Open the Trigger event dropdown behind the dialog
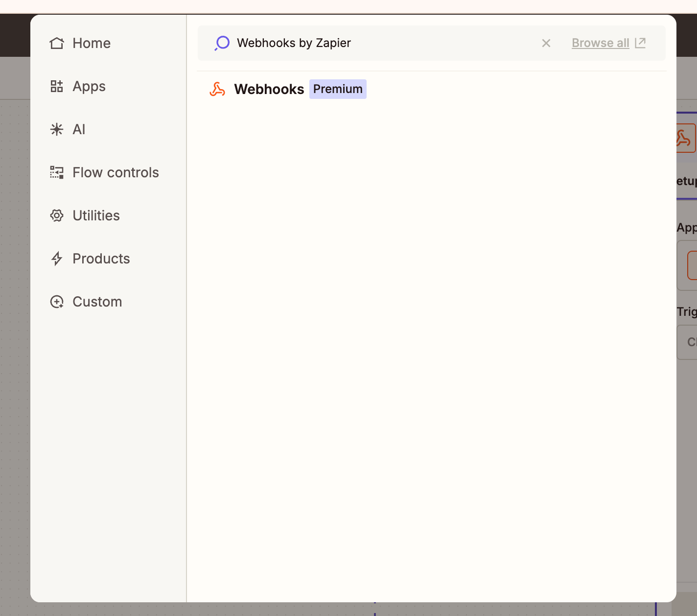 point(687,342)
